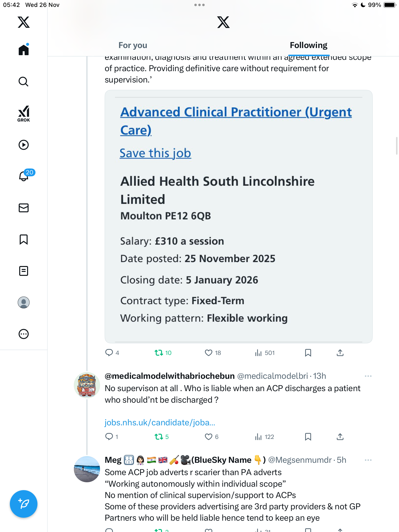Select the Following tab
The width and height of the screenshot is (399, 532).
click(x=308, y=45)
